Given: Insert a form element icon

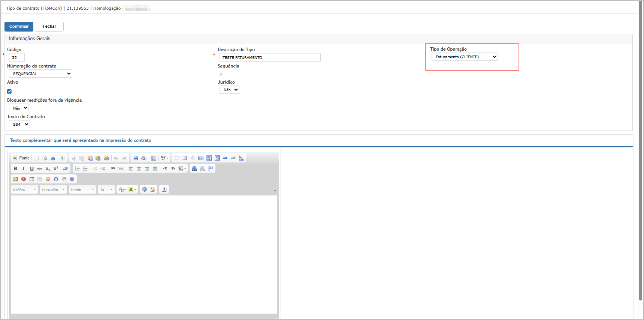Looking at the screenshot, I should (x=177, y=158).
